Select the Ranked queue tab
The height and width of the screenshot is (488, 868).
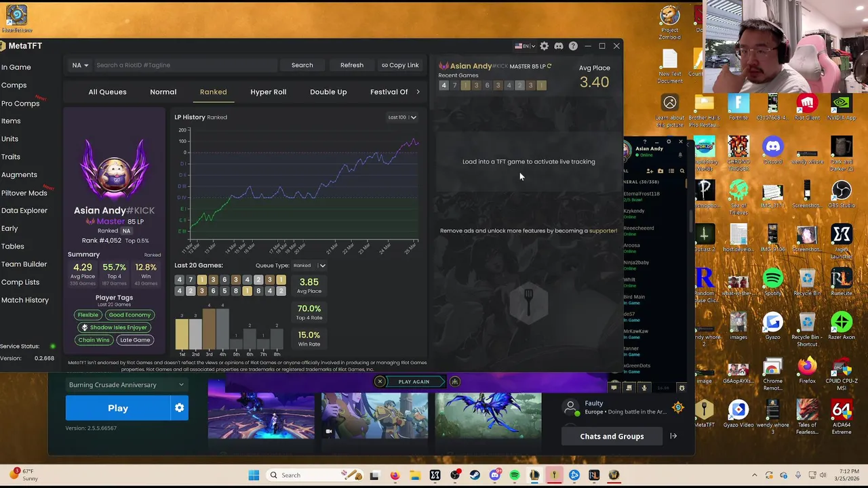pos(214,92)
